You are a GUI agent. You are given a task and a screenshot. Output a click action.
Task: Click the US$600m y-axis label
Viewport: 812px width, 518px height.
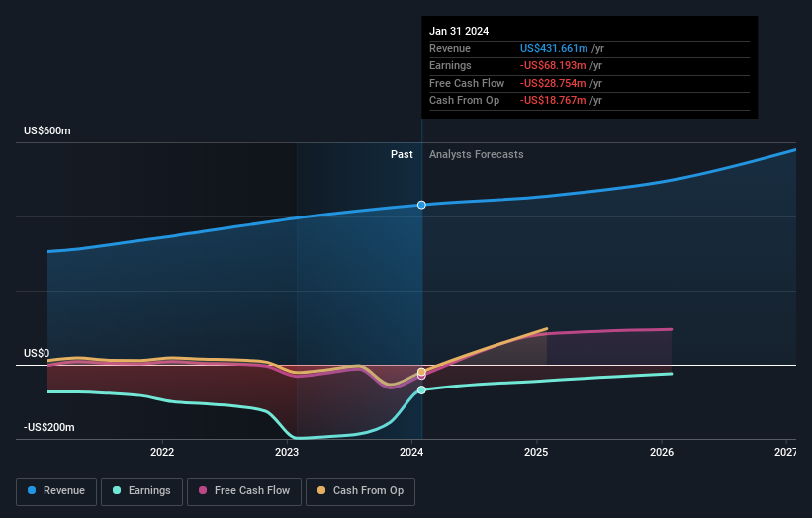[x=47, y=130]
